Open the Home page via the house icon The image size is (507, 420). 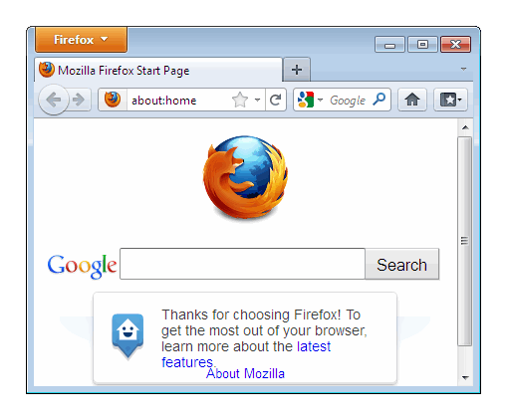point(412,100)
